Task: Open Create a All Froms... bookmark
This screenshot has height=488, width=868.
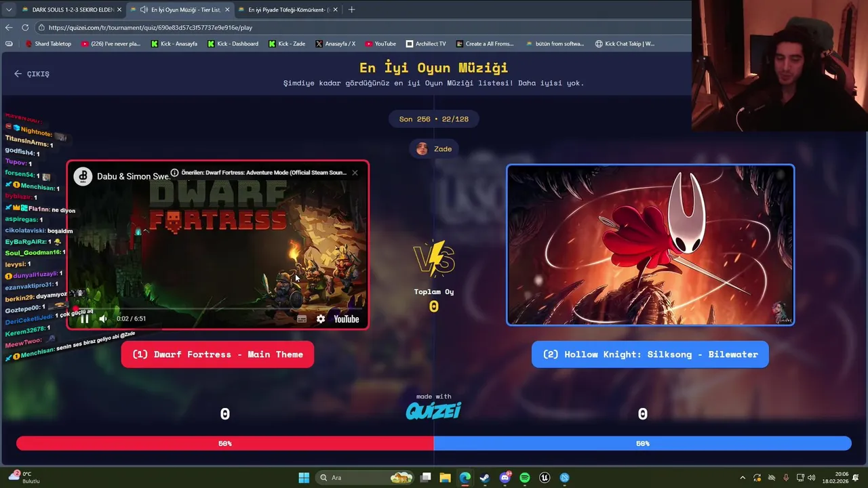Action: (485, 44)
